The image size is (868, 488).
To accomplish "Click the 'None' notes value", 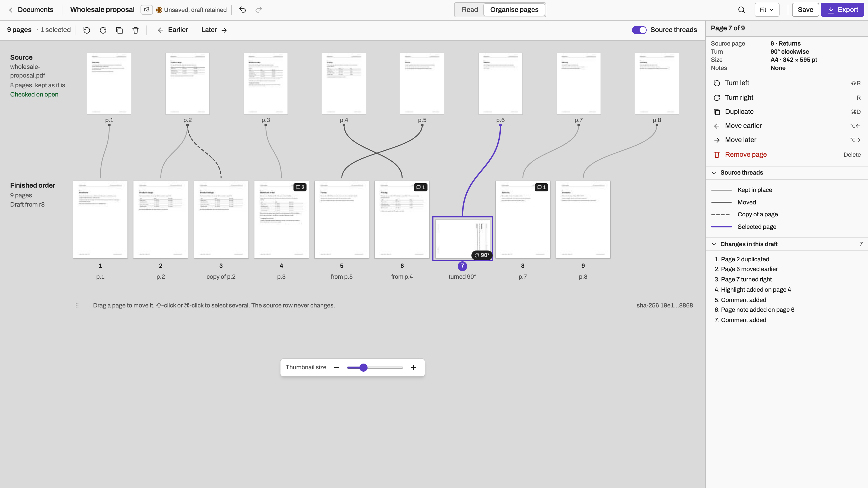I will point(778,68).
